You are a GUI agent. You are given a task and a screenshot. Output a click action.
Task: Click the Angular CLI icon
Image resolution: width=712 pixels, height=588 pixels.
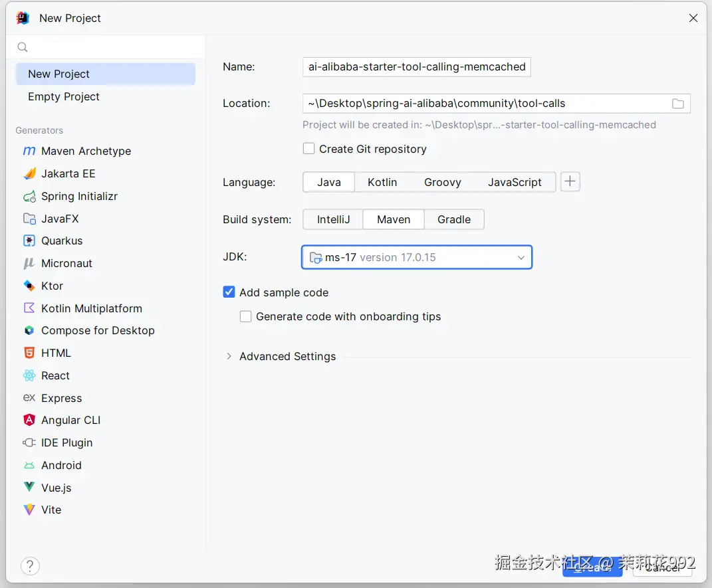(x=29, y=420)
